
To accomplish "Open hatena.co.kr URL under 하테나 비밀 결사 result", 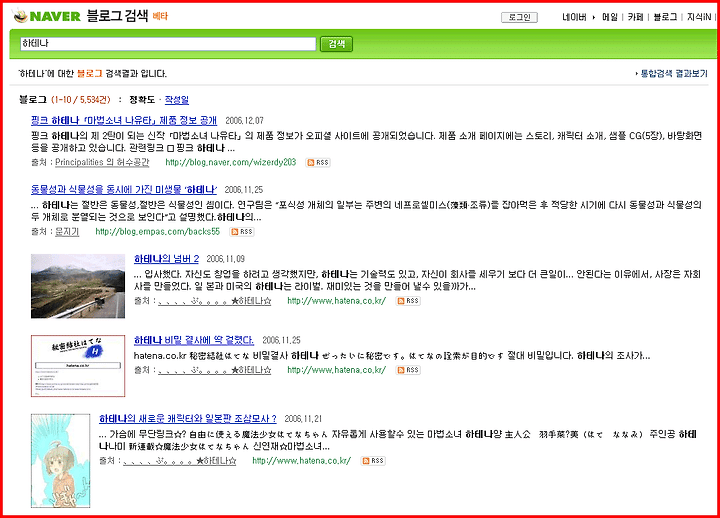I will point(337,370).
